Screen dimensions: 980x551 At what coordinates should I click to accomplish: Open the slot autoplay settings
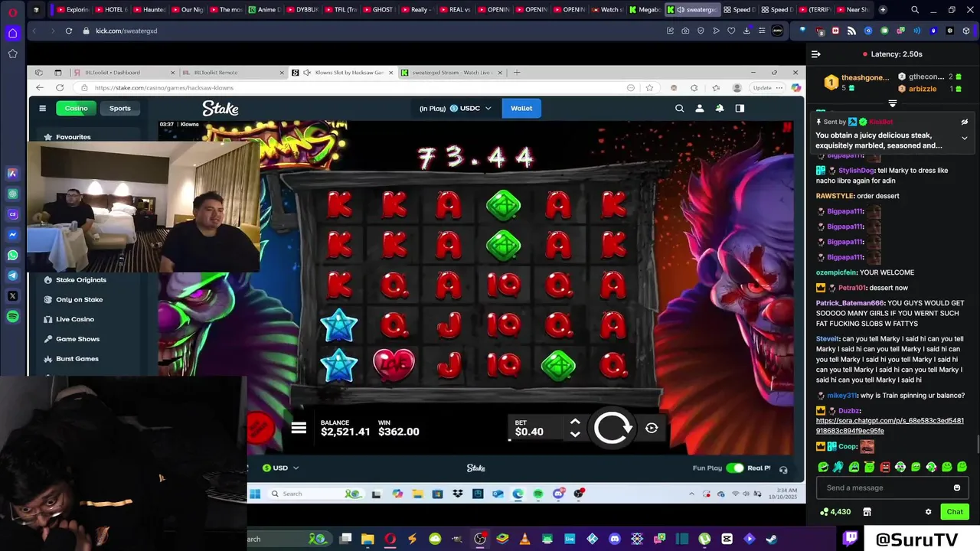[x=652, y=429]
